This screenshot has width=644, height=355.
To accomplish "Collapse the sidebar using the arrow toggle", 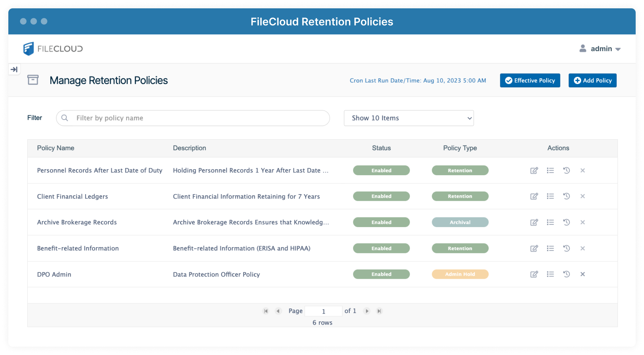I will coord(14,69).
